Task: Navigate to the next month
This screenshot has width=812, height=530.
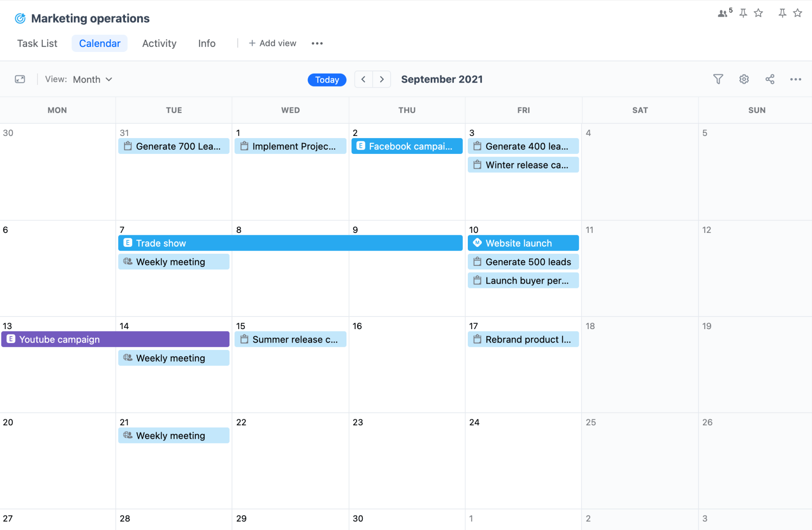Action: 382,79
